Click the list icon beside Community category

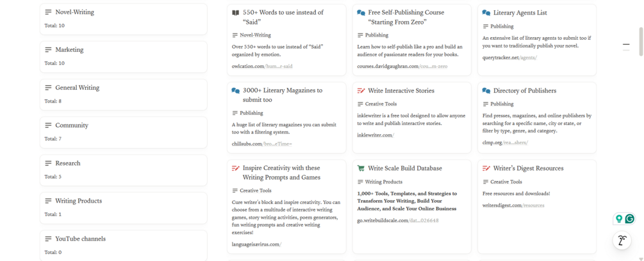tap(48, 125)
